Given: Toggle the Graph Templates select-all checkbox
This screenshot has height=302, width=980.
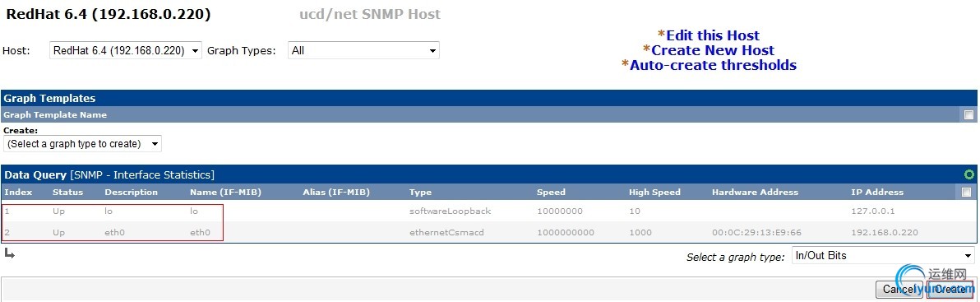Looking at the screenshot, I should (968, 115).
